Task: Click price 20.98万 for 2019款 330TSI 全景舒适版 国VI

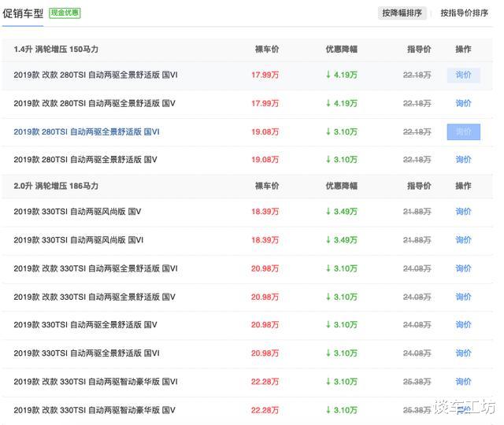Action: pyautogui.click(x=265, y=353)
